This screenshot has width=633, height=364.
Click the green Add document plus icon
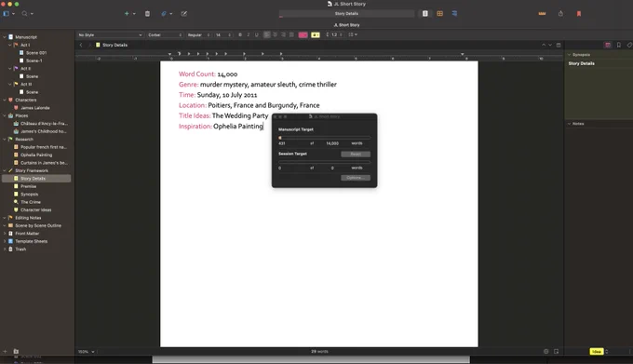click(127, 14)
